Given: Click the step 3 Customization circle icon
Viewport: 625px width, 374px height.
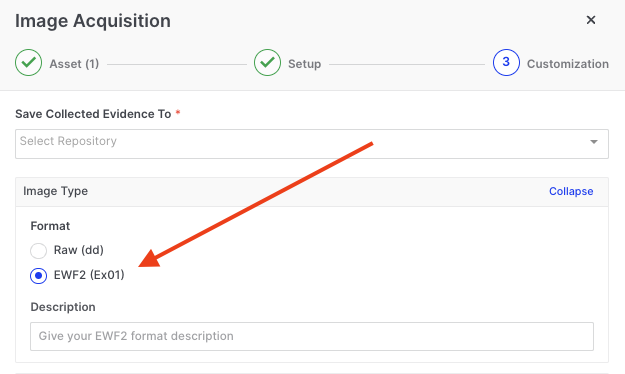Looking at the screenshot, I should tap(506, 63).
